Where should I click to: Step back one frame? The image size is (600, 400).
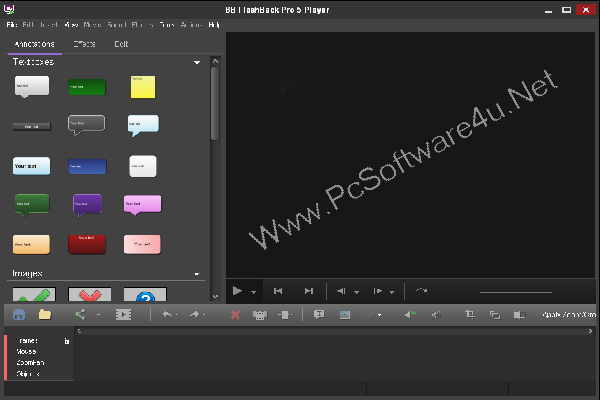341,291
